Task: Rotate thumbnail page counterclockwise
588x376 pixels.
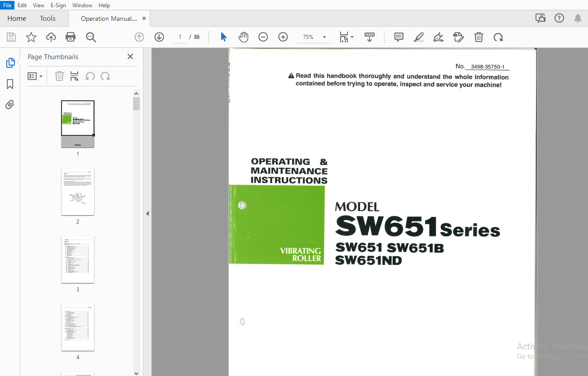Action: pyautogui.click(x=90, y=76)
